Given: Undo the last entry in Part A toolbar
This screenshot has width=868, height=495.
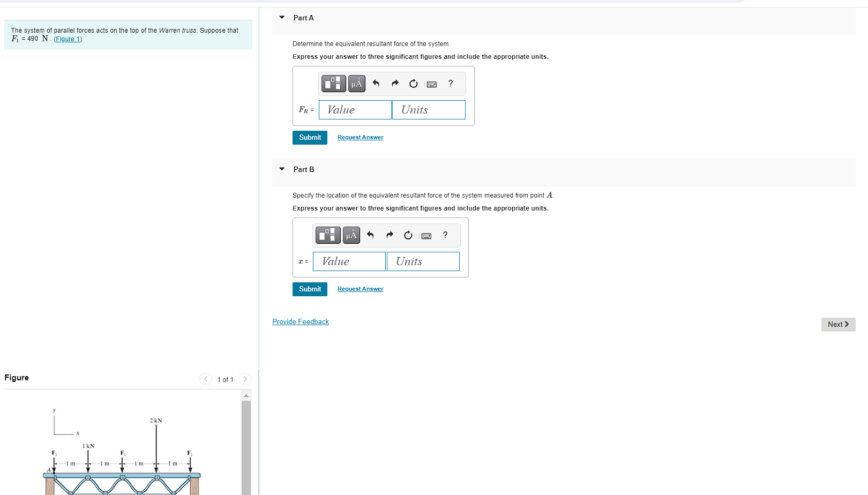Looking at the screenshot, I should (376, 84).
